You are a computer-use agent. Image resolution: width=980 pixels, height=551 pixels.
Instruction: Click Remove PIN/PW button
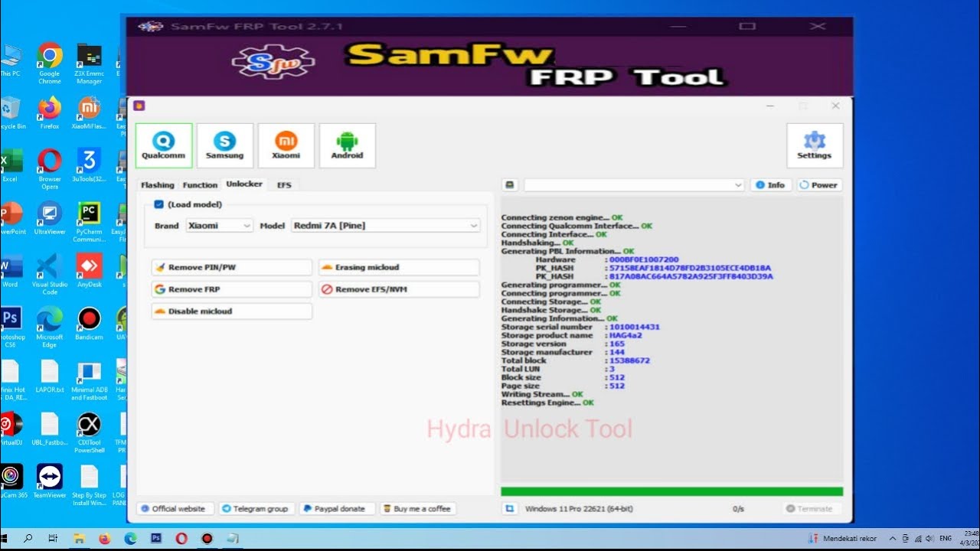coord(232,267)
